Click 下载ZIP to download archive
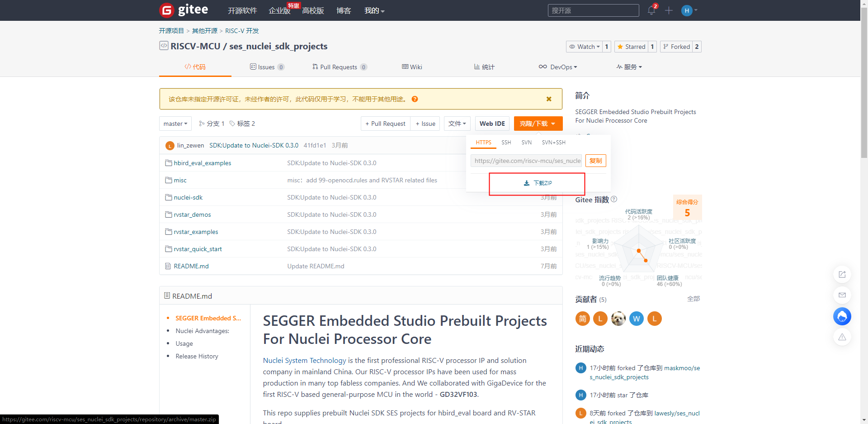 click(x=538, y=183)
